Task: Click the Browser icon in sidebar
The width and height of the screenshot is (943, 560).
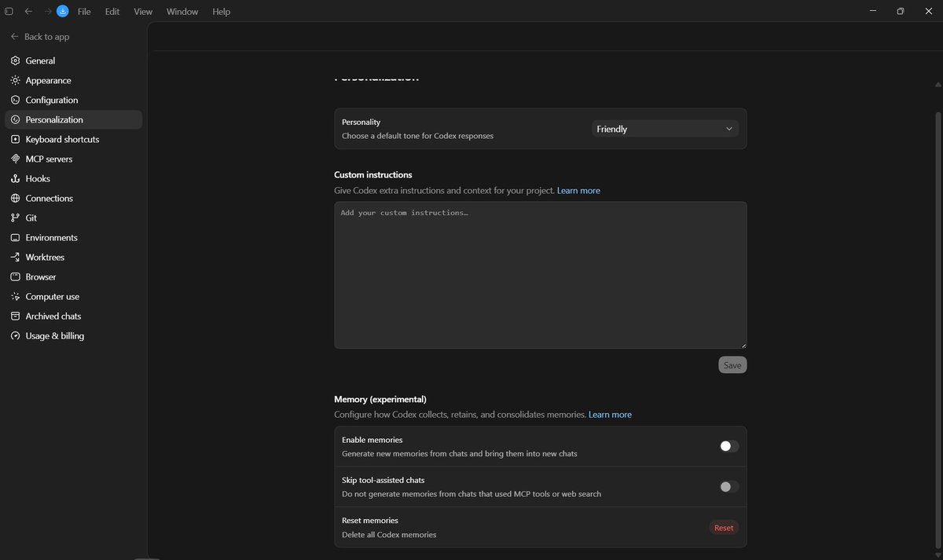Action: tap(15, 276)
